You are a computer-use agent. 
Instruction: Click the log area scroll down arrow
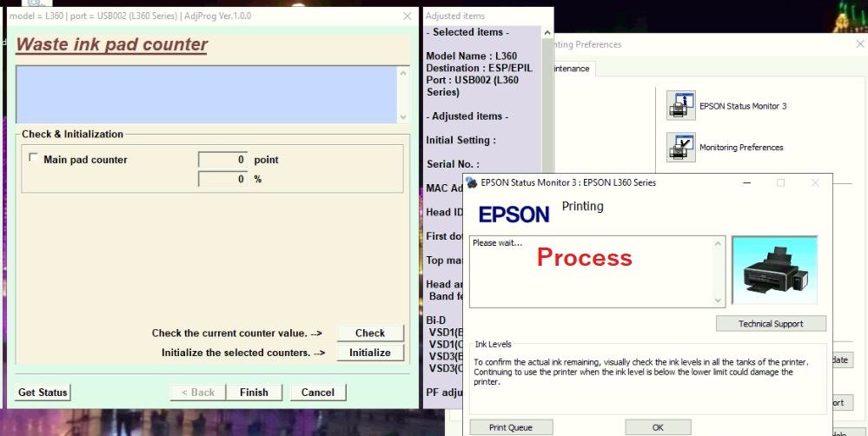click(403, 116)
